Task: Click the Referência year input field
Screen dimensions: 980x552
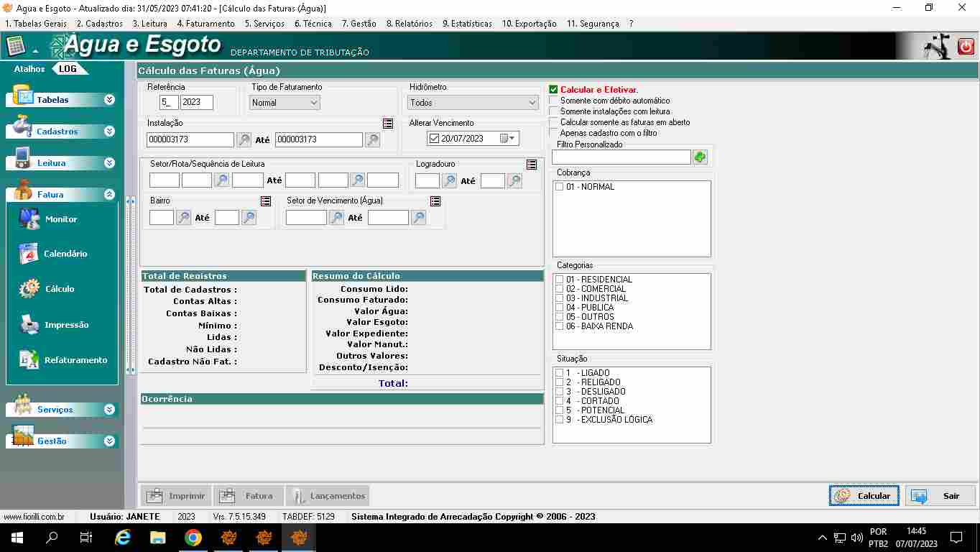Action: tap(196, 103)
